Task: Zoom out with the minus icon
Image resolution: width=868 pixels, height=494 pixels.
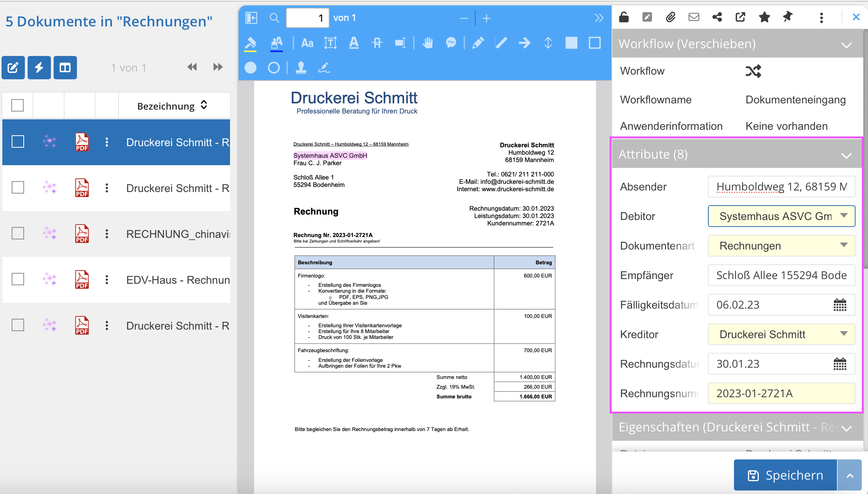Action: [x=464, y=18]
